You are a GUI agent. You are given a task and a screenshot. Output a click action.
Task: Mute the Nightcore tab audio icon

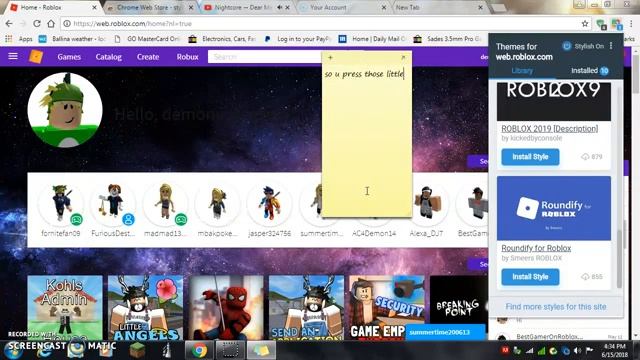click(280, 7)
